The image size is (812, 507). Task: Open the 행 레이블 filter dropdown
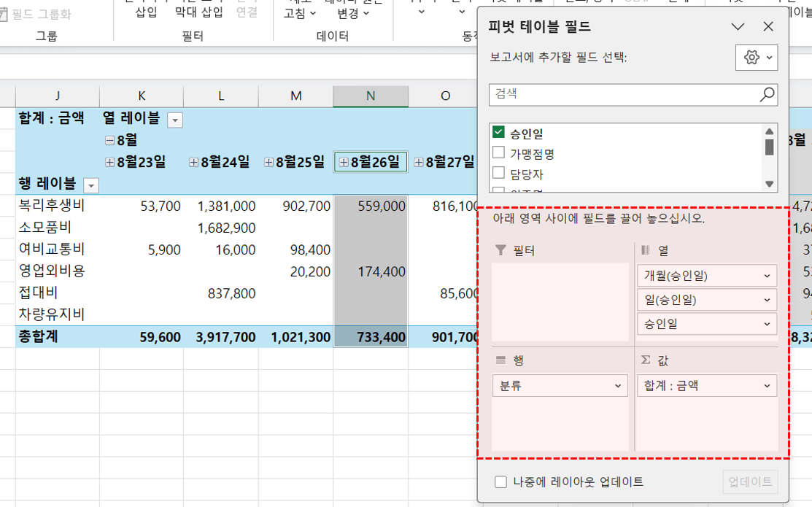click(x=92, y=185)
